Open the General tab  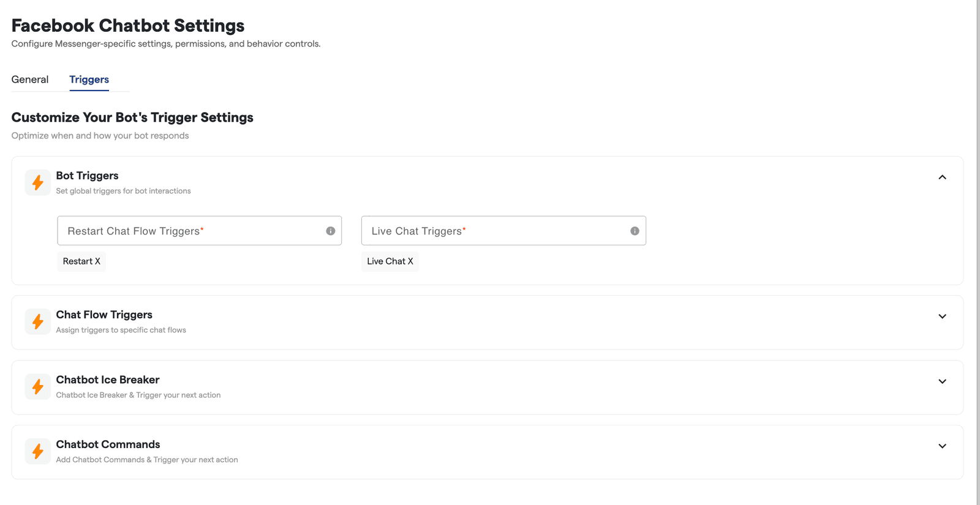[x=30, y=80]
